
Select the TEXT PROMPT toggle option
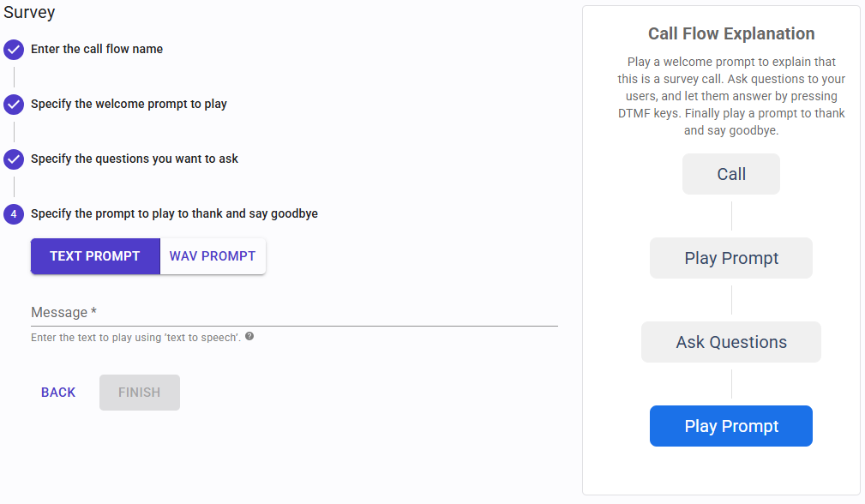click(95, 256)
